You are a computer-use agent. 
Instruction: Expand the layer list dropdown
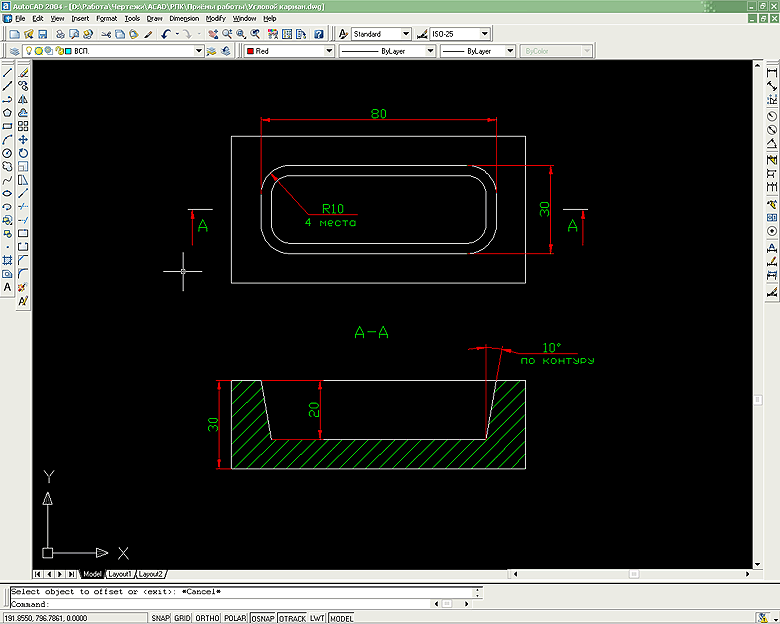pos(198,51)
